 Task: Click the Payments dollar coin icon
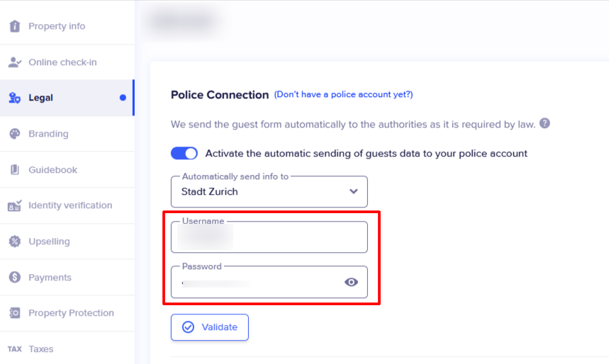coord(15,278)
